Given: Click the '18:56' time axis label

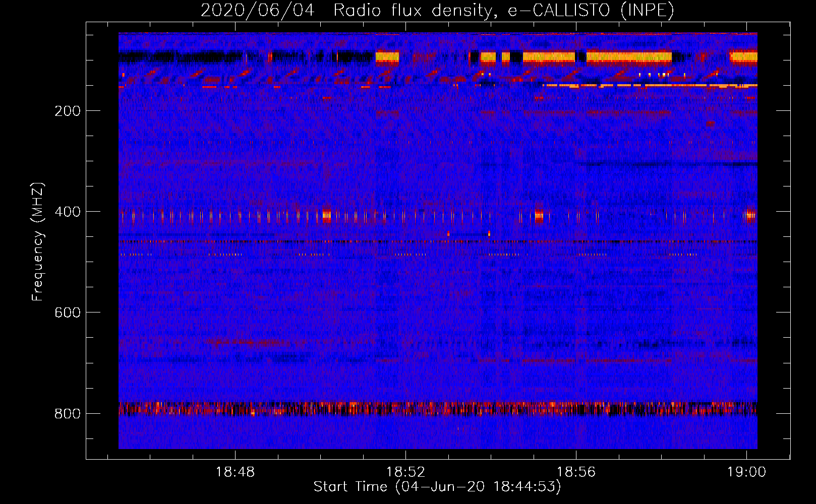Looking at the screenshot, I should click(x=576, y=472).
